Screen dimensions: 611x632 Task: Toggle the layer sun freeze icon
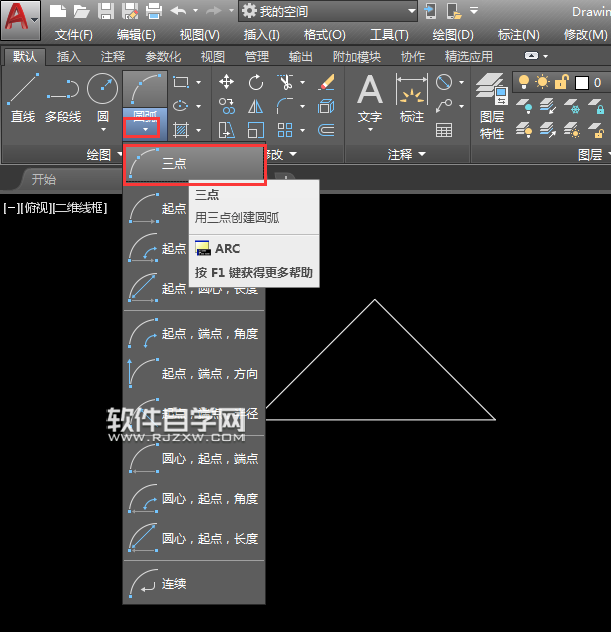coord(543,81)
